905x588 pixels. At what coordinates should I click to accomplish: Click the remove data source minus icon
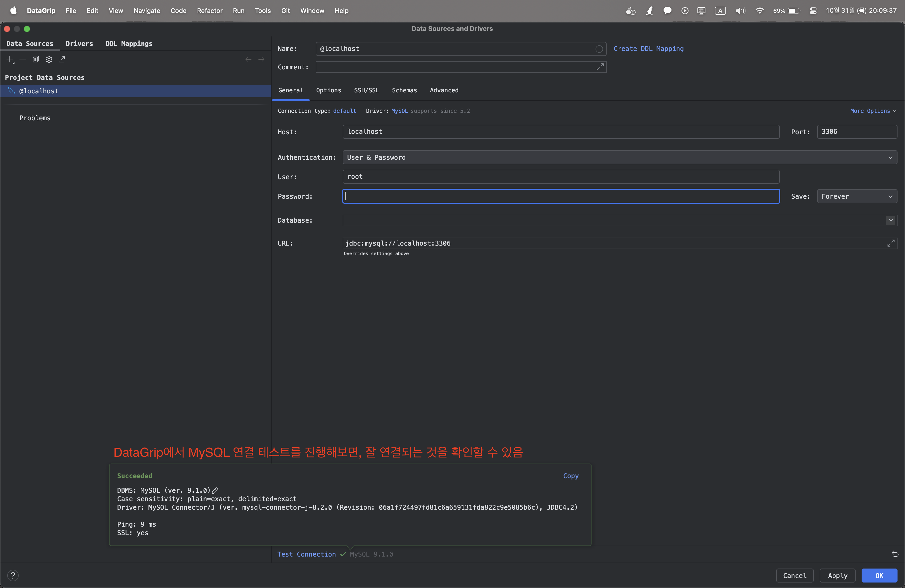pyautogui.click(x=23, y=59)
